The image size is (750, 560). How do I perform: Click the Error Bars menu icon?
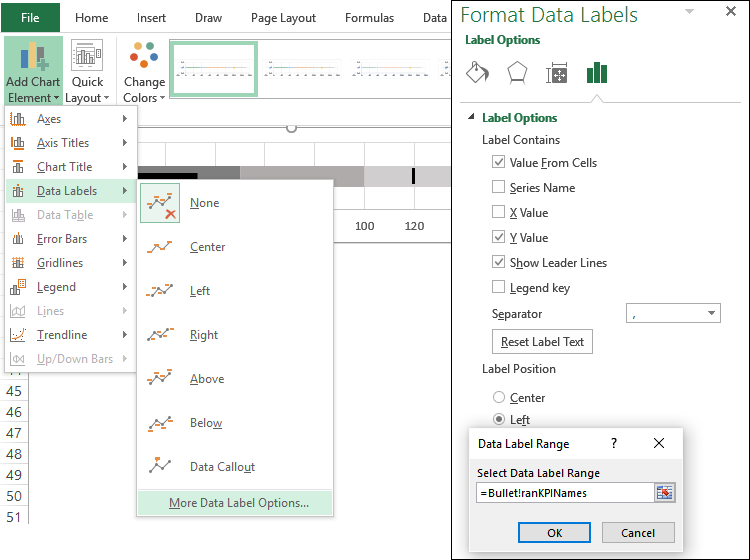18,239
